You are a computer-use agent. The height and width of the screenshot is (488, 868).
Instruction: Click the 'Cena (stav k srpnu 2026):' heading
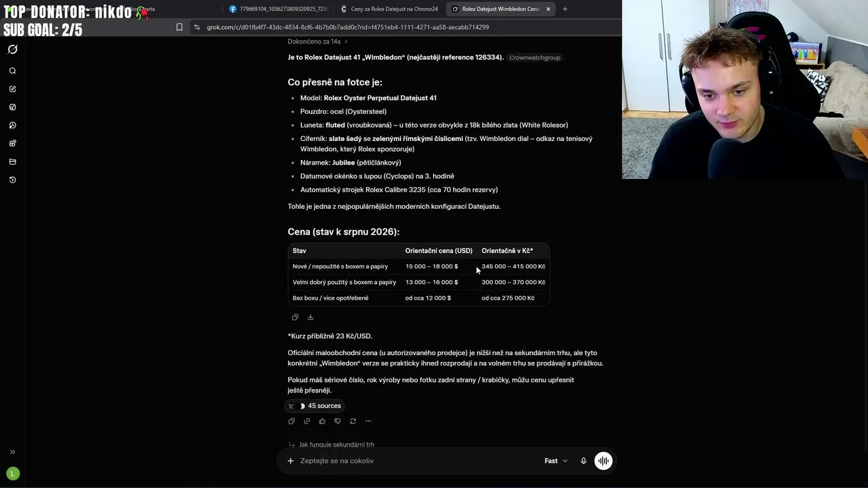point(343,232)
